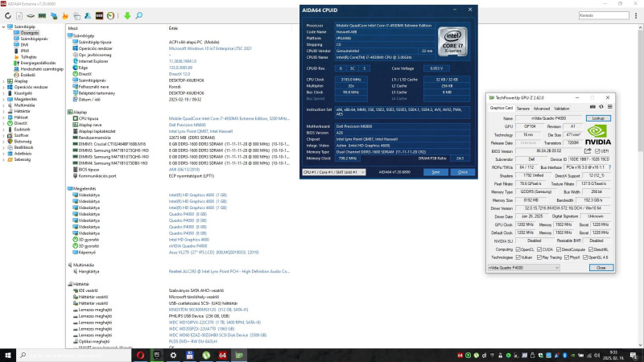The height and width of the screenshot is (362, 644).
Task: Click the user silhouette toolbar icon
Action: [x=88, y=15]
